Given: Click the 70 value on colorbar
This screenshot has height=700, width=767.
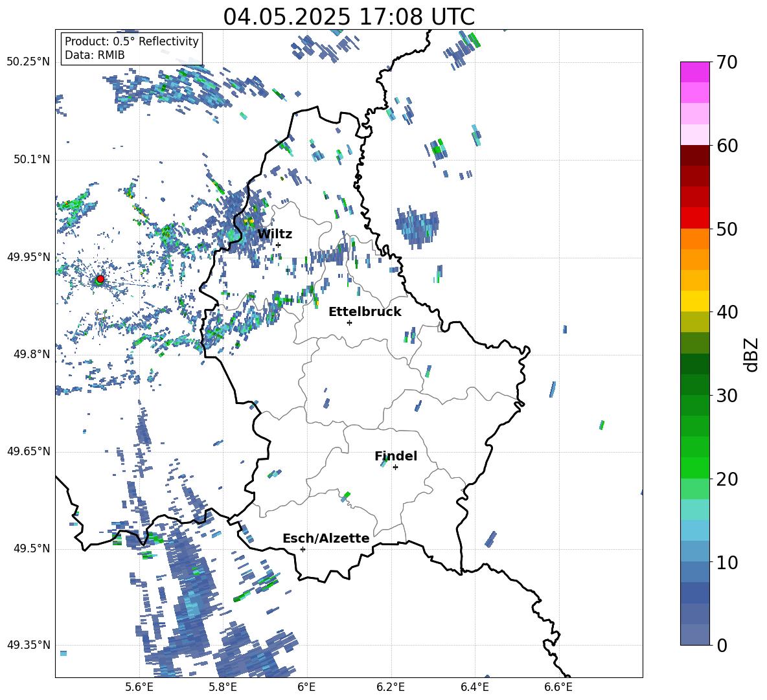Looking at the screenshot, I should point(727,63).
